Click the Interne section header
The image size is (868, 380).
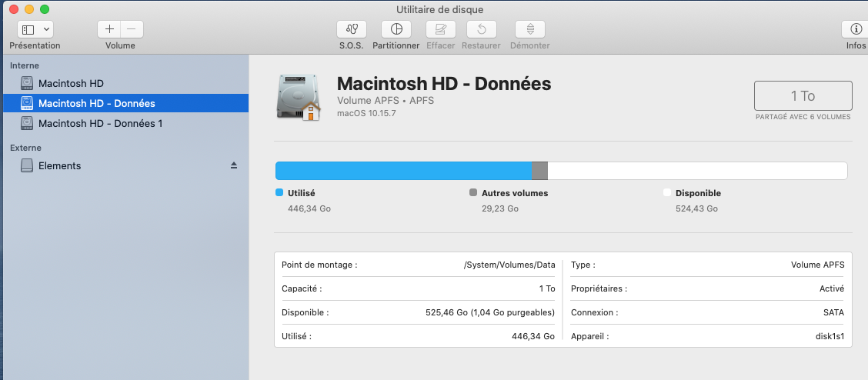25,65
